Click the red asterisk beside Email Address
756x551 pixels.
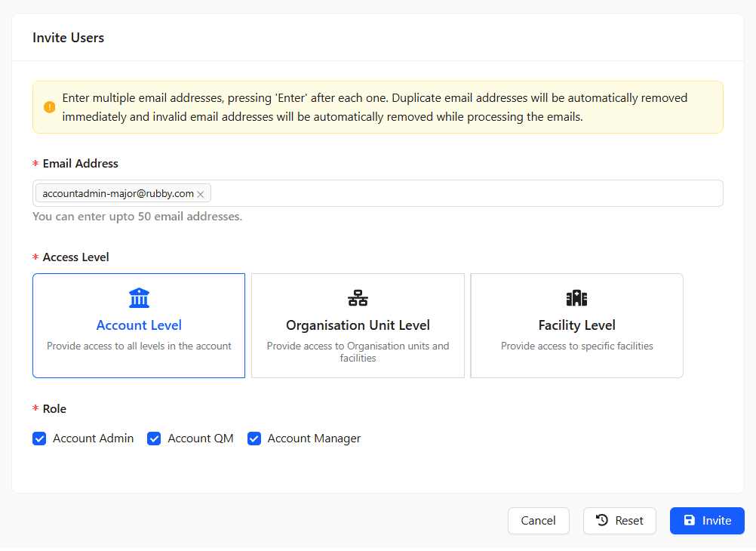35,163
